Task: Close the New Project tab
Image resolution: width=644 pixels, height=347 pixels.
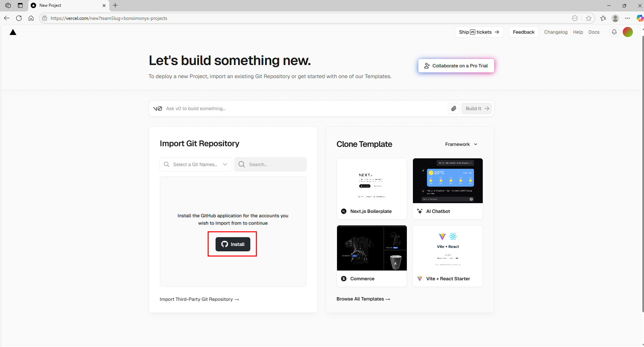Action: (104, 5)
